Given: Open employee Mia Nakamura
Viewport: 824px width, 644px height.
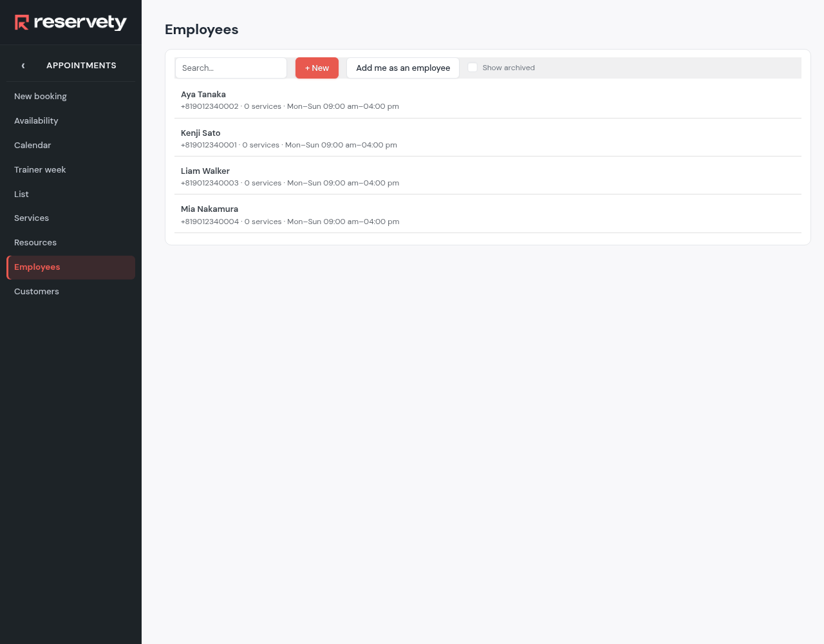Looking at the screenshot, I should 488,215.
